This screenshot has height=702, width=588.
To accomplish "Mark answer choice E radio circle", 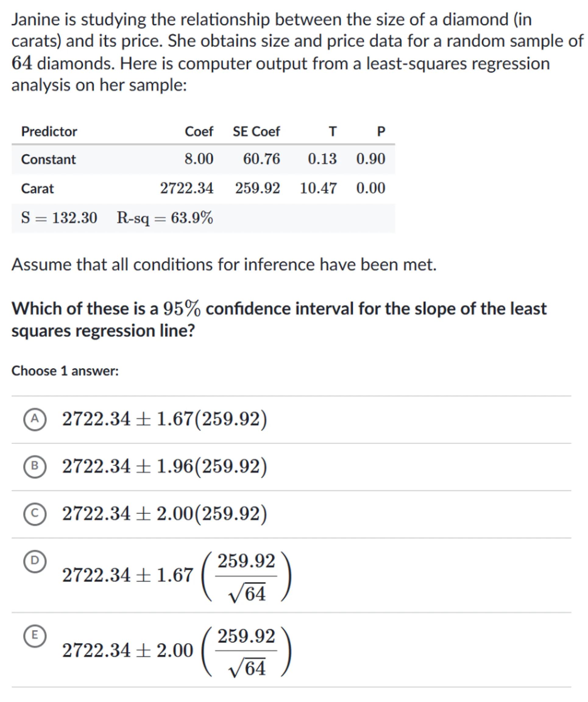I will pos(35,636).
